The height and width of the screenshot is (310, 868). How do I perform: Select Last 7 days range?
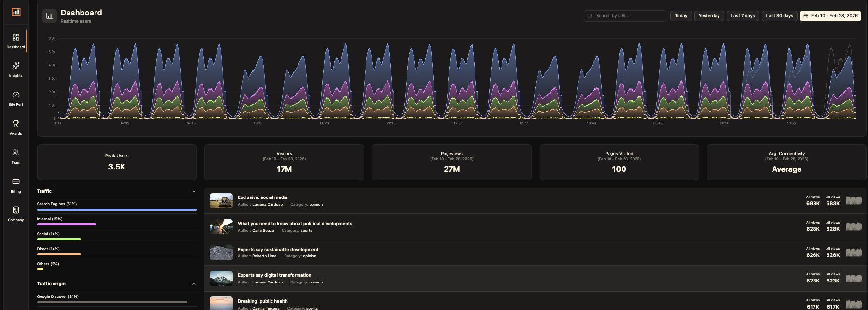743,16
